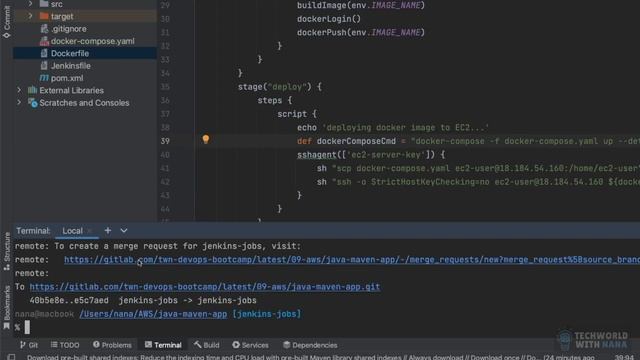Viewport: 640px width, 360px height.
Task: Click the [jenkins-jobs] branch label in terminal
Action: pos(267,314)
